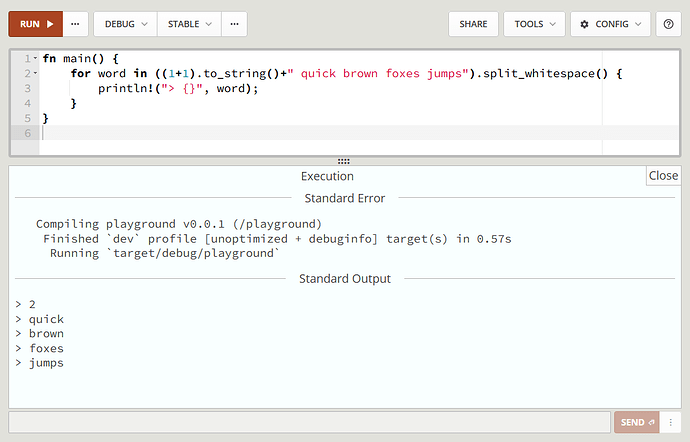This screenshot has height=442, width=690.
Task: Click output line '> jumps'
Action: pos(40,363)
